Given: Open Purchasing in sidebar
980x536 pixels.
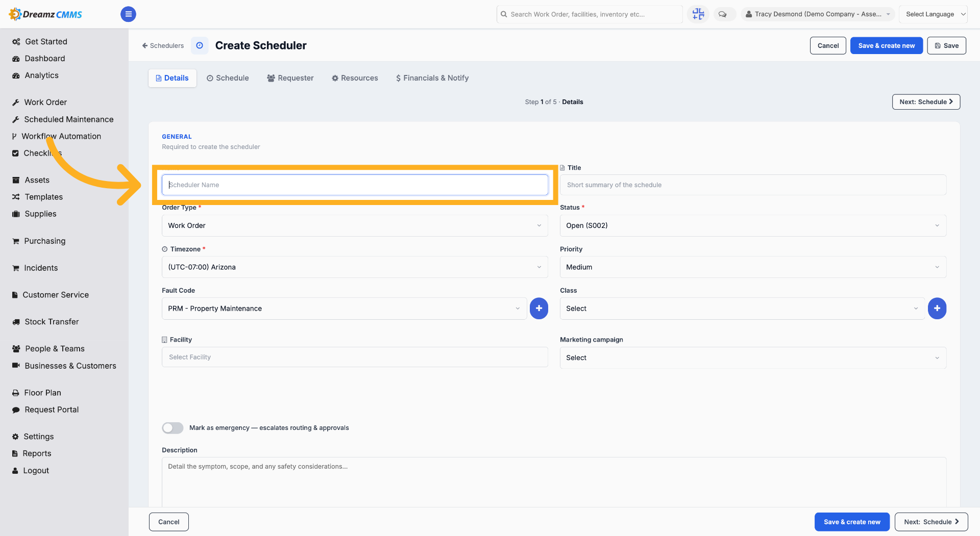Looking at the screenshot, I should pyautogui.click(x=39, y=241).
